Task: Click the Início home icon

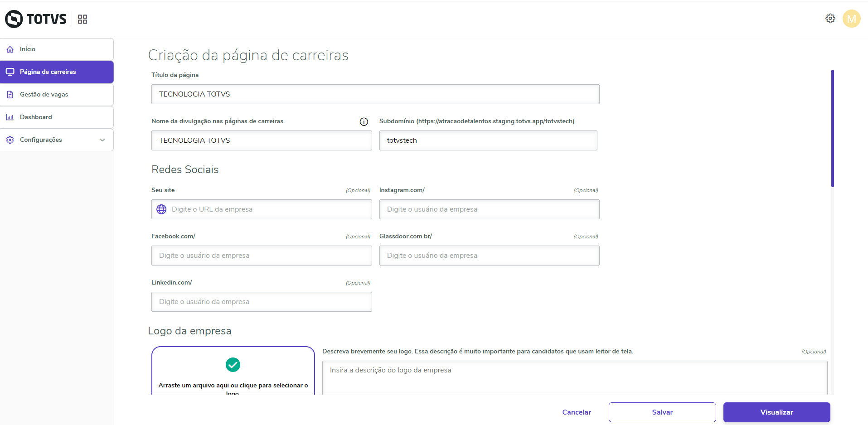Action: click(x=10, y=49)
